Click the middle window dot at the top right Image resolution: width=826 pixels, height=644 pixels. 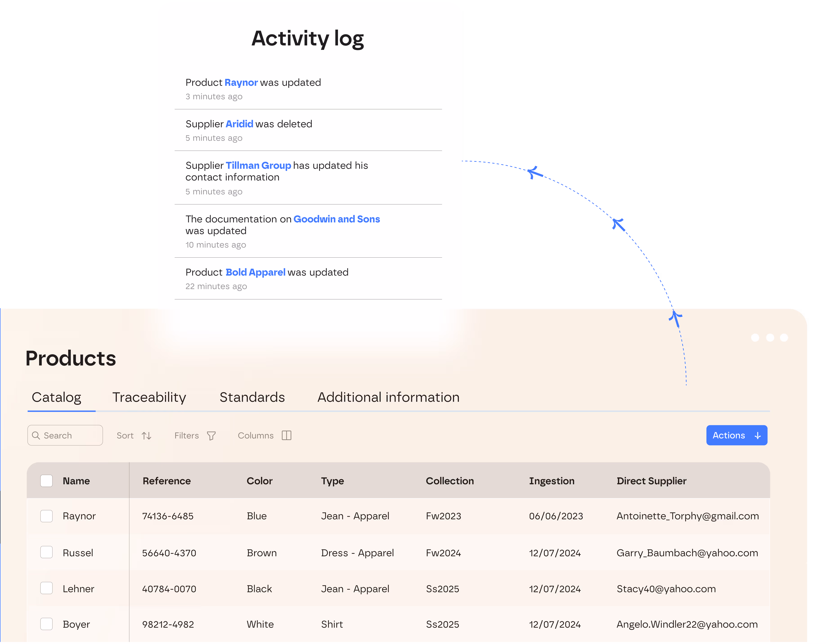[x=770, y=338]
